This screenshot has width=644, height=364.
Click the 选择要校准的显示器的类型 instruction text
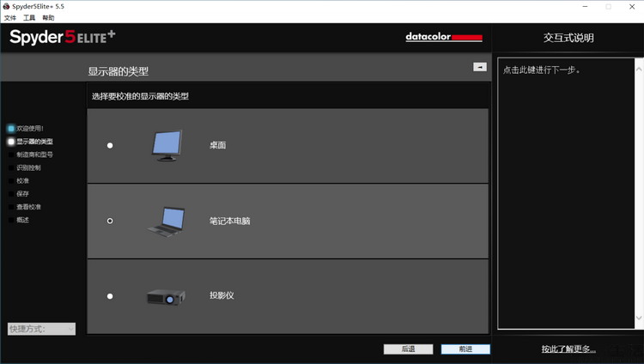140,96
